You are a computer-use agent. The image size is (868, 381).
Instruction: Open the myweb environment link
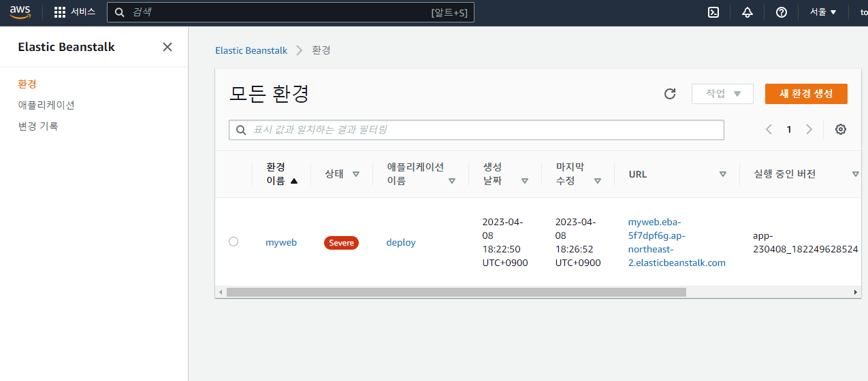point(281,242)
